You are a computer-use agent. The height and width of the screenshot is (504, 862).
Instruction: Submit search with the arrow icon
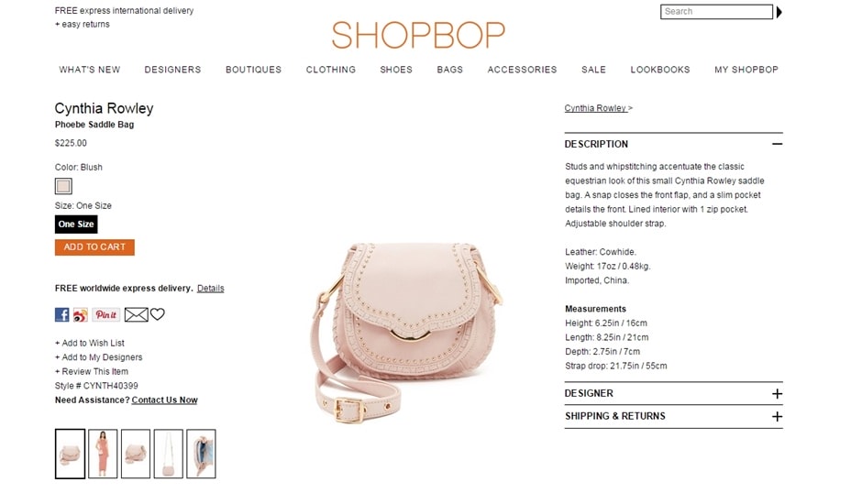[779, 12]
